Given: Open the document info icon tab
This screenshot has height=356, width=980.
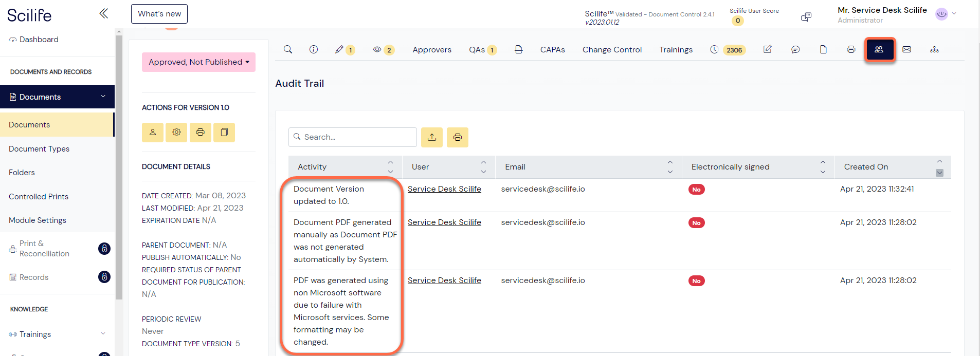Looking at the screenshot, I should [314, 49].
